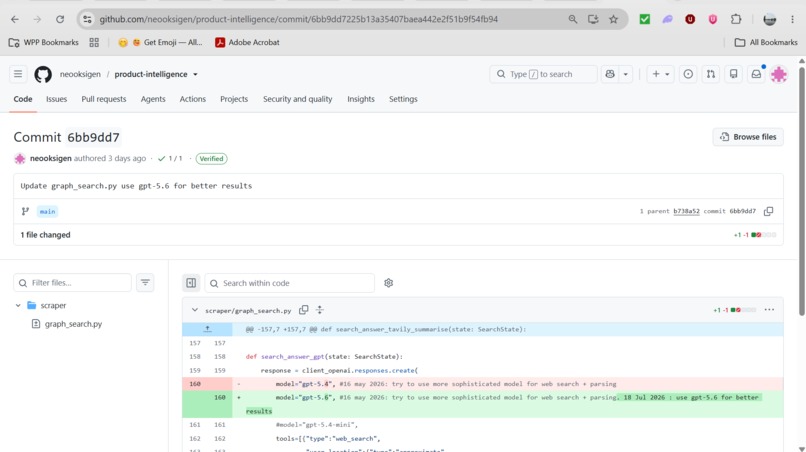Open the Issues icon in GitHub header

click(688, 74)
